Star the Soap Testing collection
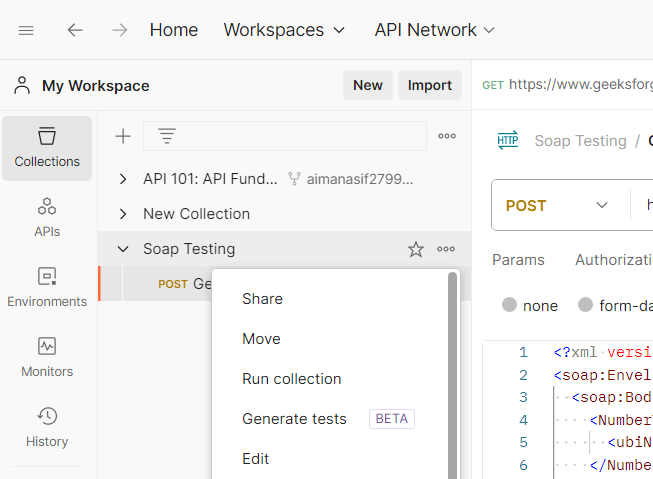This screenshot has height=479, width=653. click(x=416, y=249)
